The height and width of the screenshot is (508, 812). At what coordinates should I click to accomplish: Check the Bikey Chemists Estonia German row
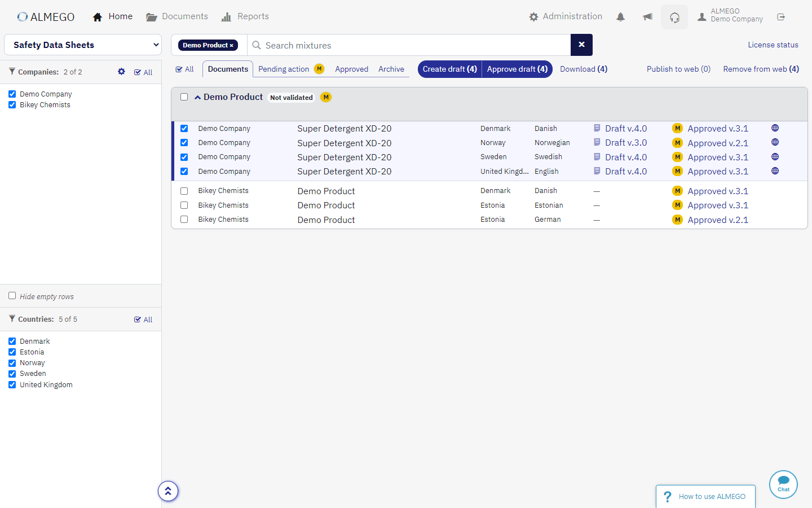(x=184, y=220)
